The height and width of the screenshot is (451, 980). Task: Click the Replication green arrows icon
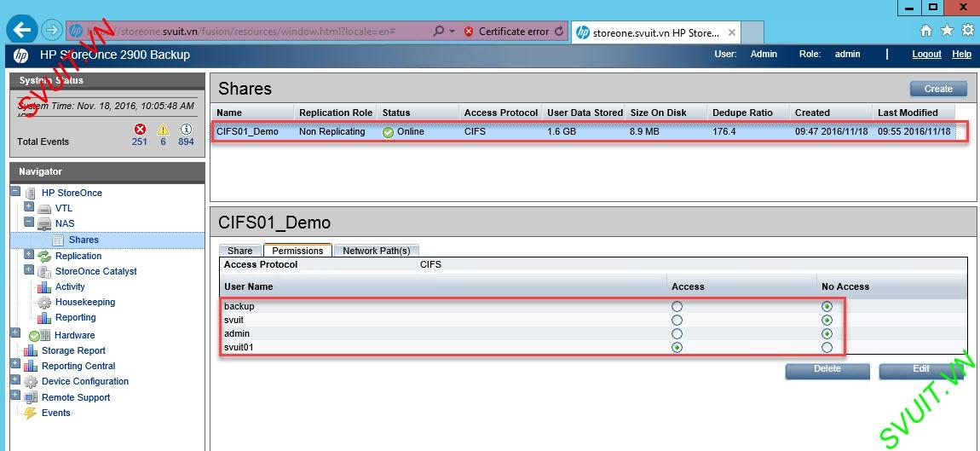point(44,256)
